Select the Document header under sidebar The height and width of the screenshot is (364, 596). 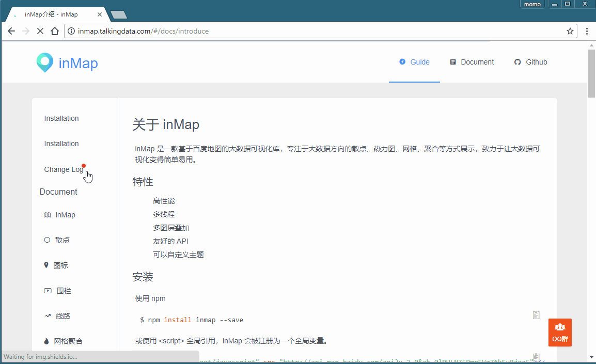coord(58,192)
